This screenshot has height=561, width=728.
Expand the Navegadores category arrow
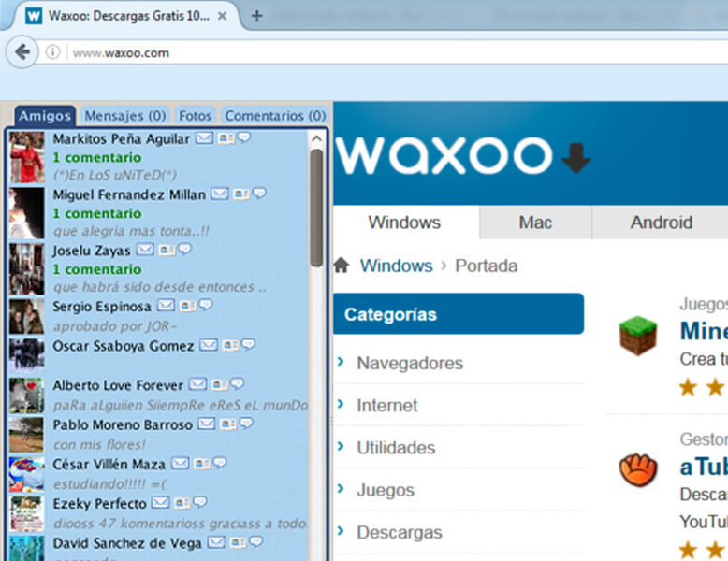click(x=341, y=362)
